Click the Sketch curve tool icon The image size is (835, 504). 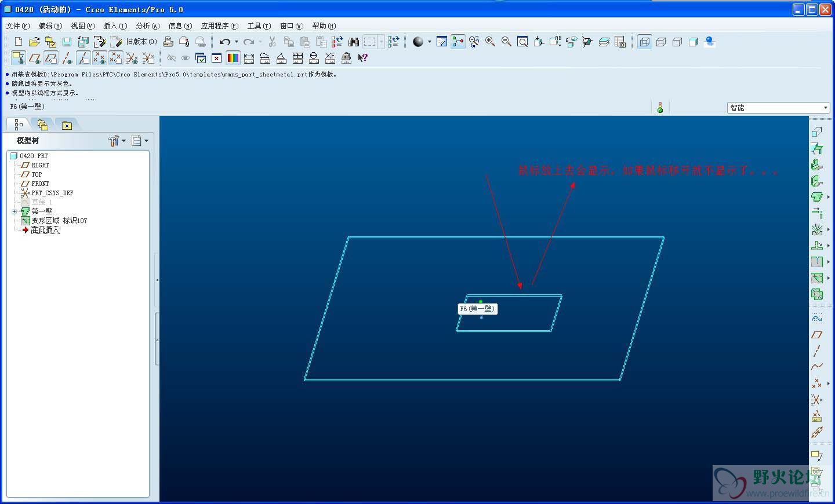[816, 319]
